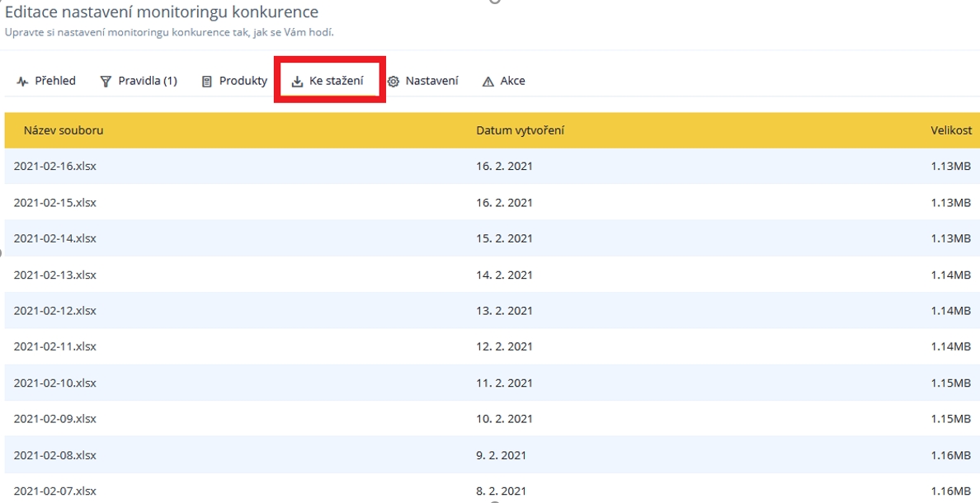Click the Produkty document icon
980x503 pixels.
(x=207, y=82)
